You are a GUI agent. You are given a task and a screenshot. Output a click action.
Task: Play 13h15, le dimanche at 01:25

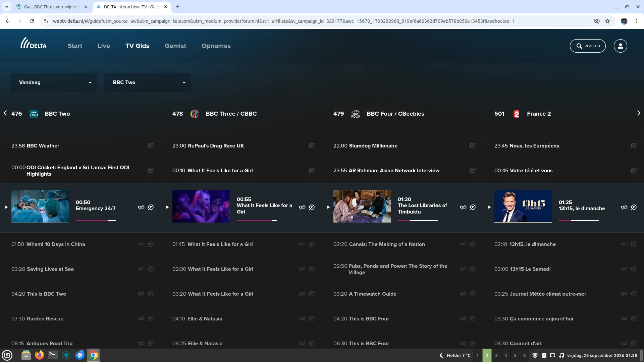click(x=489, y=207)
